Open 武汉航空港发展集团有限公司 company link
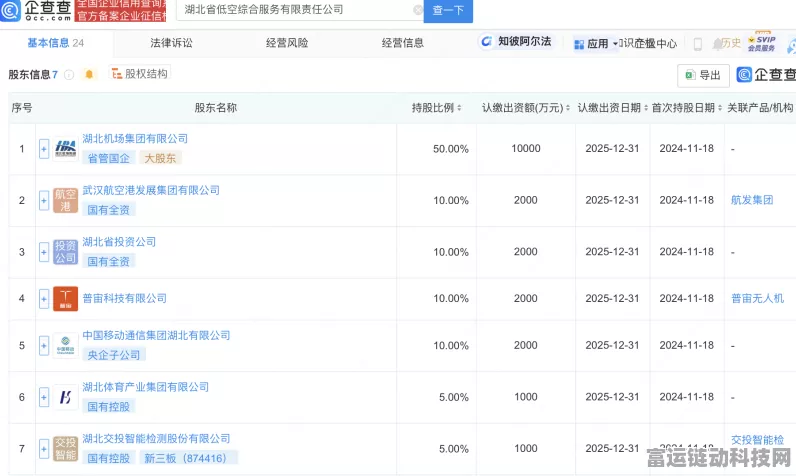The image size is (796, 476). coord(151,190)
